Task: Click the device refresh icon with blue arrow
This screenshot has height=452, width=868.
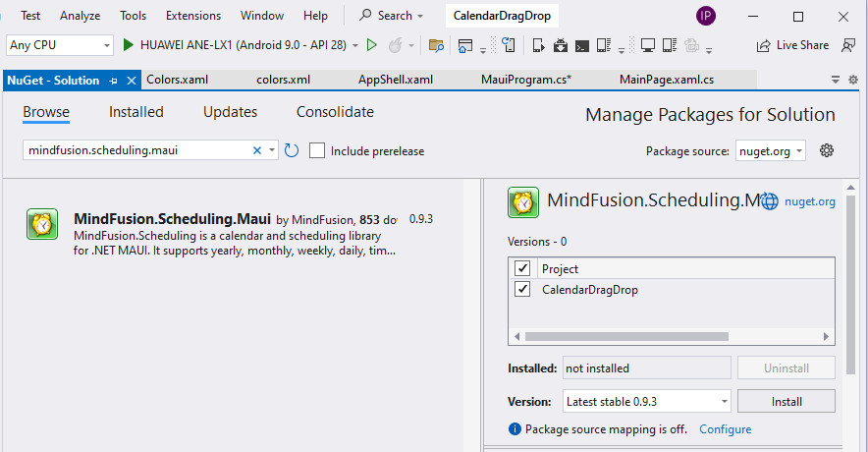Action: click(x=509, y=44)
